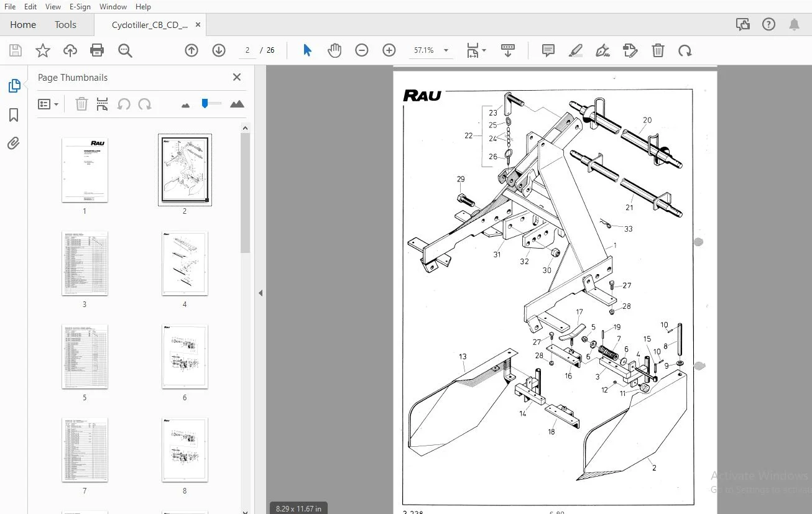Upload the file using the cloud icon

[70, 50]
